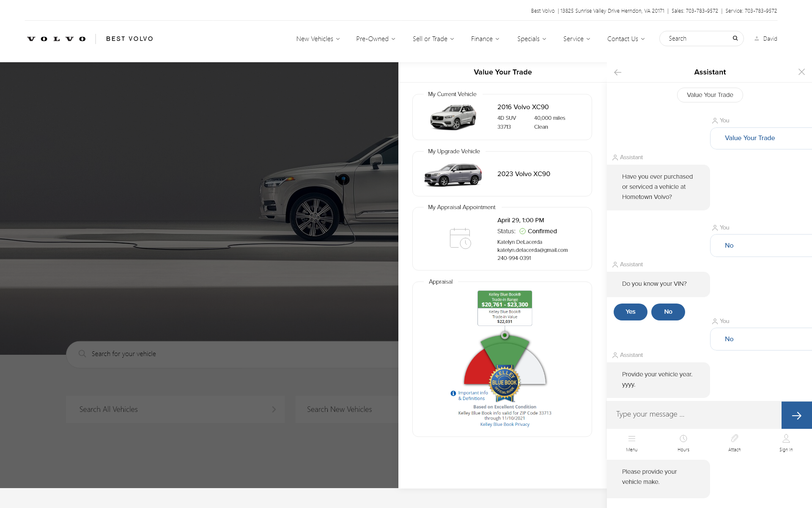Click the 240-994-0391 phone number
Screen dimensions: 812x508
point(514,258)
